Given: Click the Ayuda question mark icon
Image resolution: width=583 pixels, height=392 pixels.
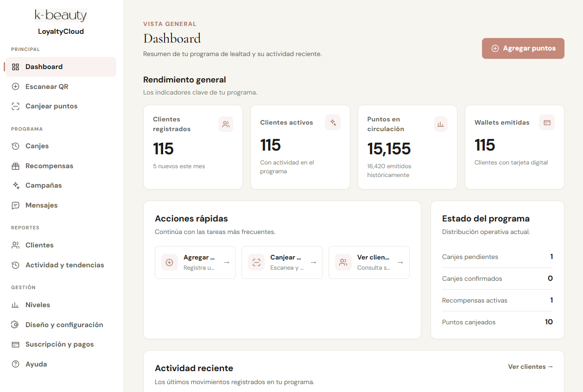Looking at the screenshot, I should (15, 364).
